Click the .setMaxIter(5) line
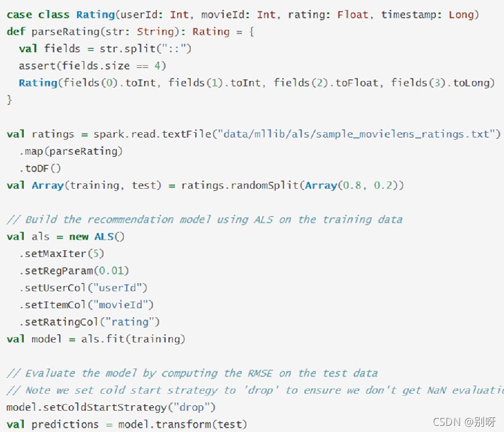 click(61, 254)
